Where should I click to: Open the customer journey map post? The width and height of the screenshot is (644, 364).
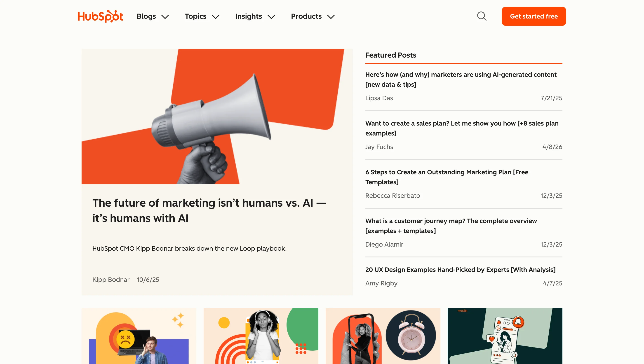(451, 226)
